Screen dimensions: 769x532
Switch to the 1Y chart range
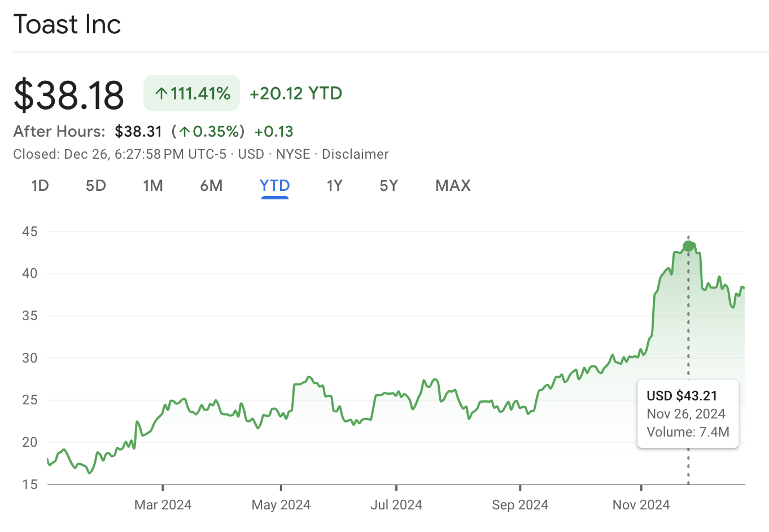(334, 185)
